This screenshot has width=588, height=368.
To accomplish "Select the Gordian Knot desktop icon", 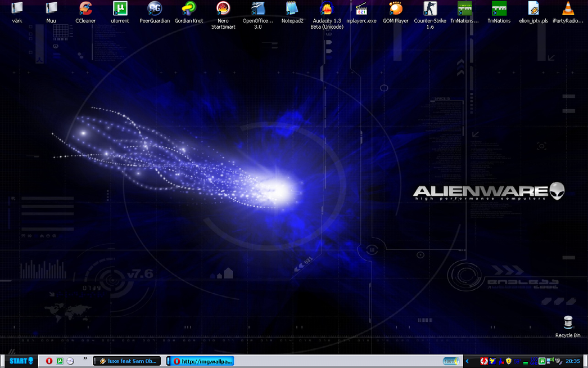I will (189, 12).
